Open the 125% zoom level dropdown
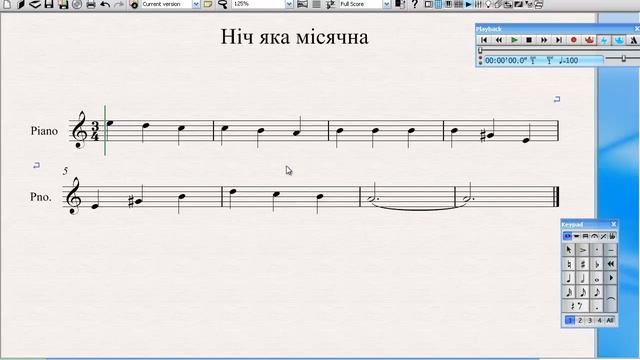This screenshot has height=360, width=640. click(x=289, y=4)
